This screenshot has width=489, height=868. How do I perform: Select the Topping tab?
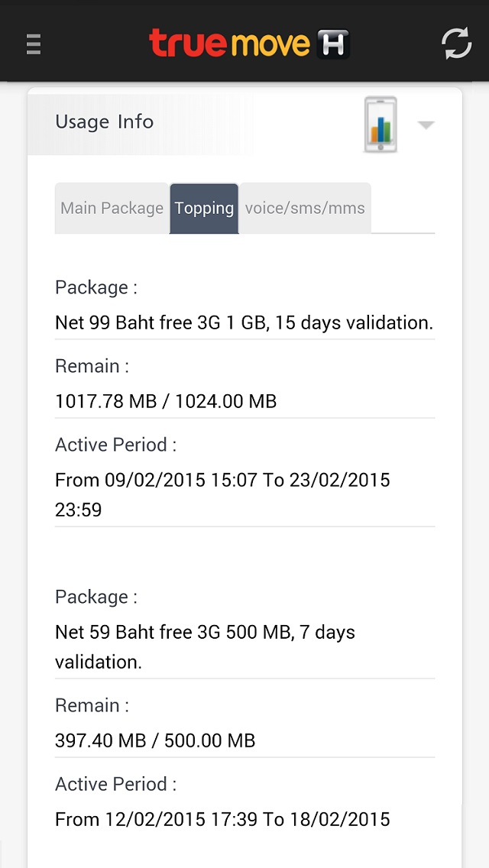point(204,208)
